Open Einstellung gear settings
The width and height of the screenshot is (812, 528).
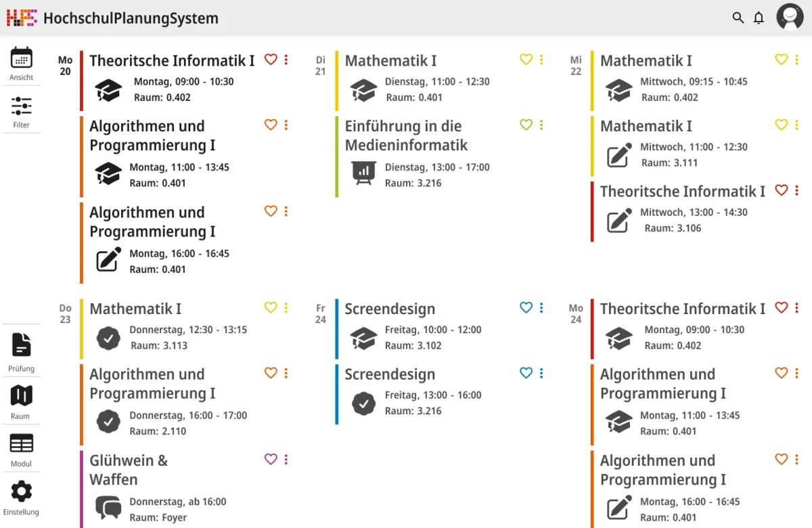coord(22,497)
